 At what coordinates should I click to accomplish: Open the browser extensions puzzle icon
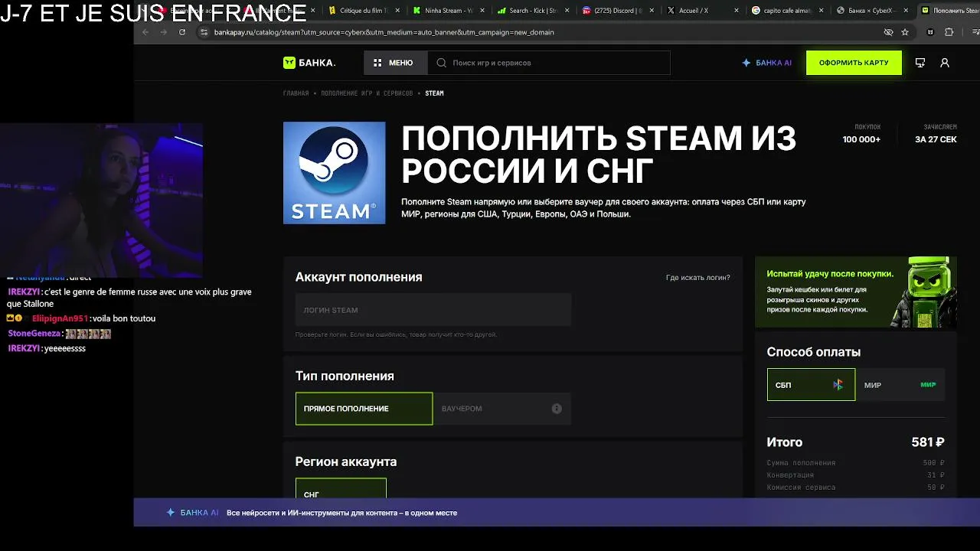(x=949, y=32)
